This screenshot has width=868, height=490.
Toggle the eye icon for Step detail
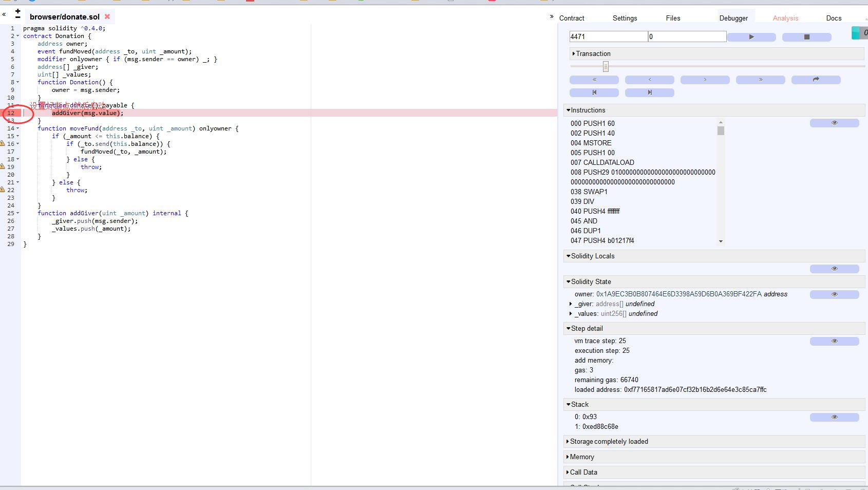click(x=835, y=341)
